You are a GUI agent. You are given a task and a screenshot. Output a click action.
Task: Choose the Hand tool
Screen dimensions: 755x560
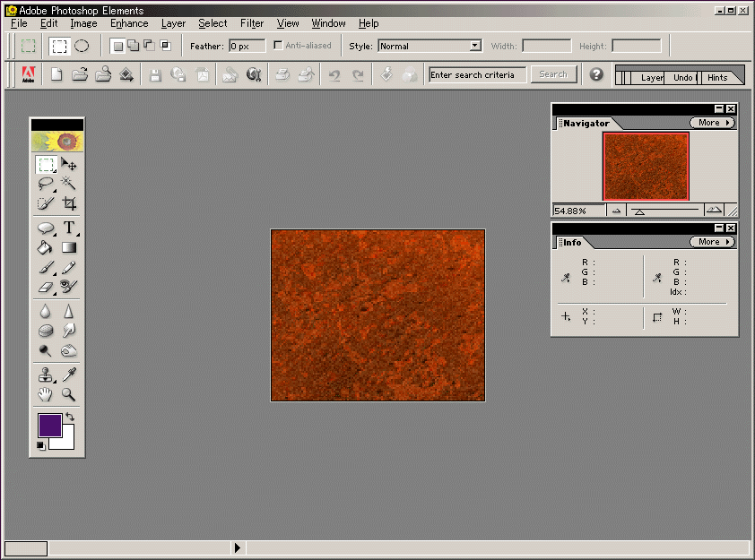[x=46, y=394]
